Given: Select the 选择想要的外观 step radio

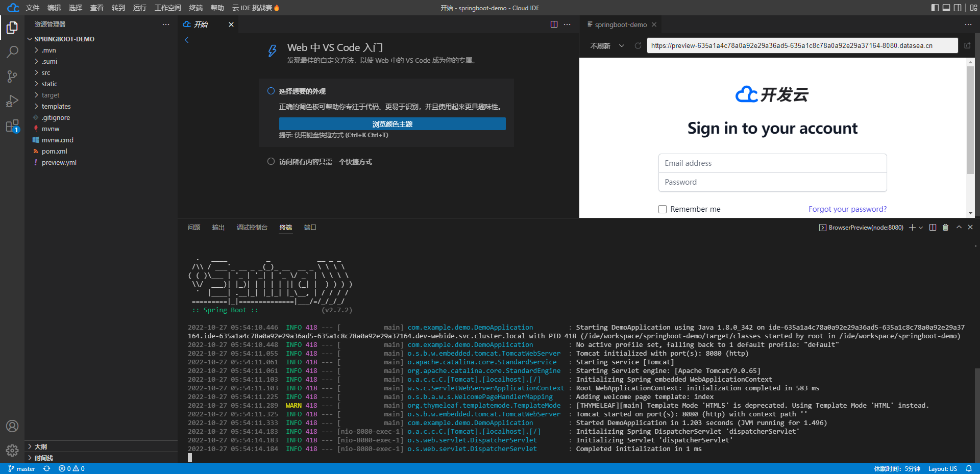Looking at the screenshot, I should 271,91.
